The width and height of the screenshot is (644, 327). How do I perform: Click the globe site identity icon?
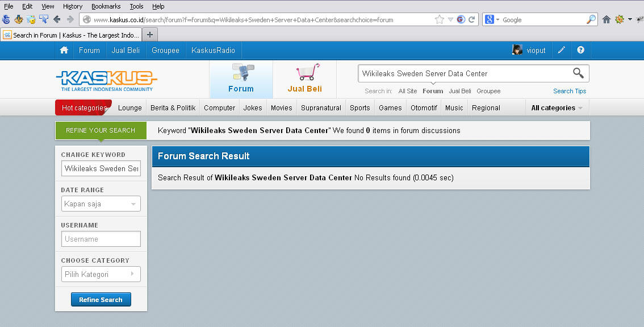point(86,19)
